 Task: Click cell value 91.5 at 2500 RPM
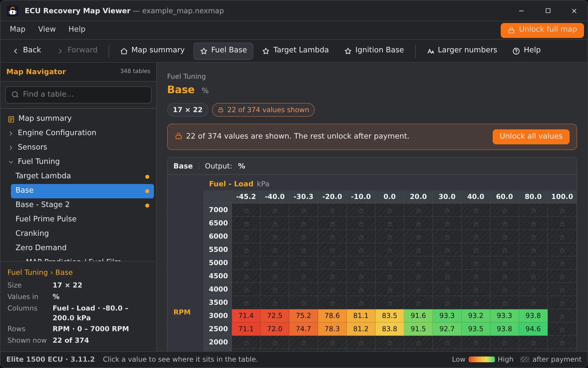[418, 329]
